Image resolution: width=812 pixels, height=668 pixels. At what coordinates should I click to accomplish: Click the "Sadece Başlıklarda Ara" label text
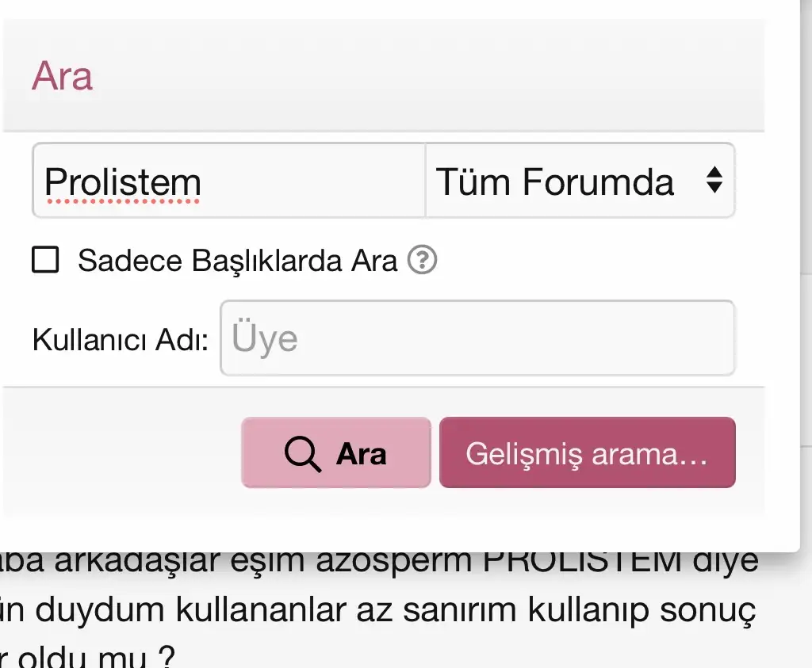coord(237,261)
